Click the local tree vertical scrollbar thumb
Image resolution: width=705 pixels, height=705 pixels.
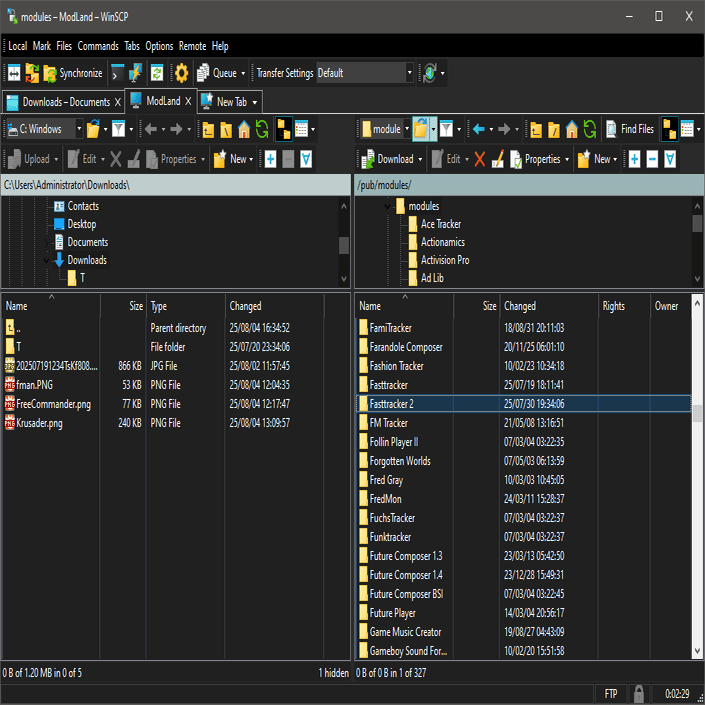tap(344, 245)
